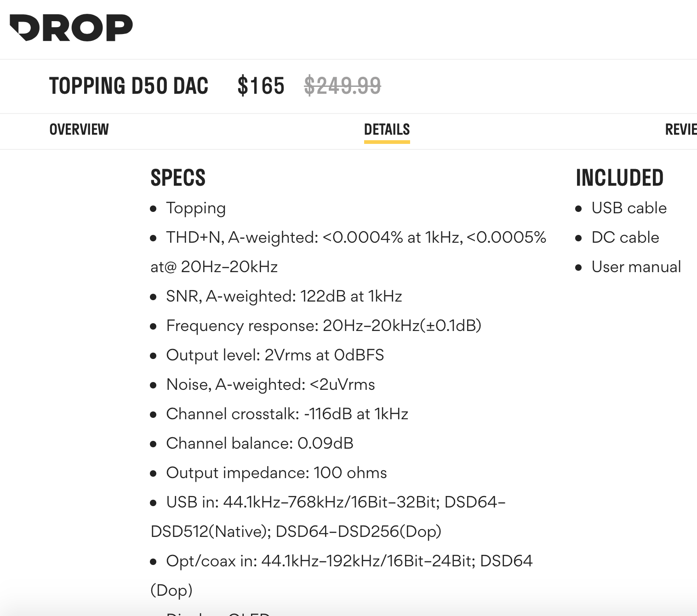Click the USB in spec line
Screen dimensions: 697x616
328,517
